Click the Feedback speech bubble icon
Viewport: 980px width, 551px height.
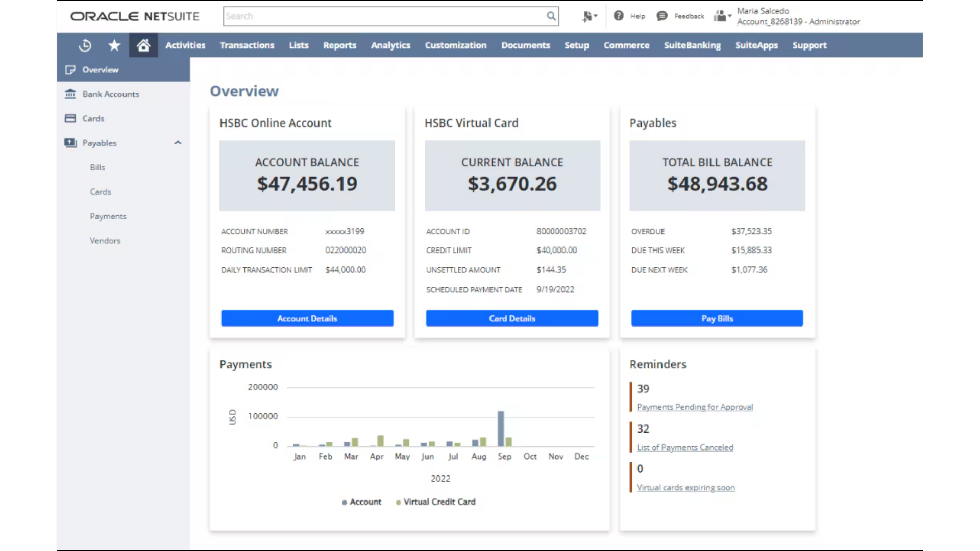661,15
